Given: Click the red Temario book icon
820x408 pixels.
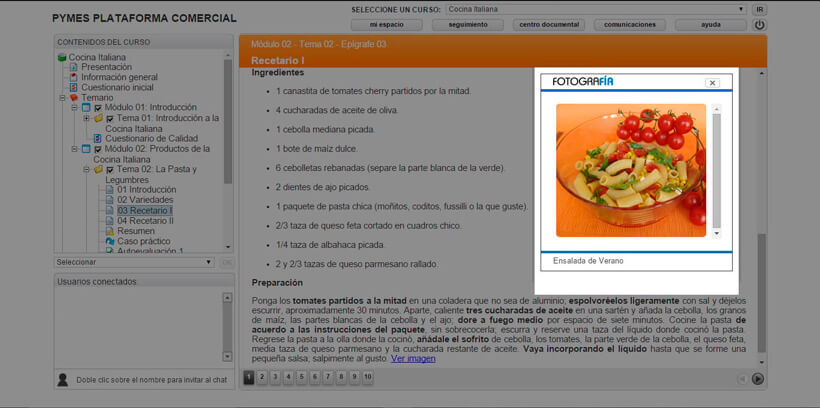Looking at the screenshot, I should [x=74, y=98].
